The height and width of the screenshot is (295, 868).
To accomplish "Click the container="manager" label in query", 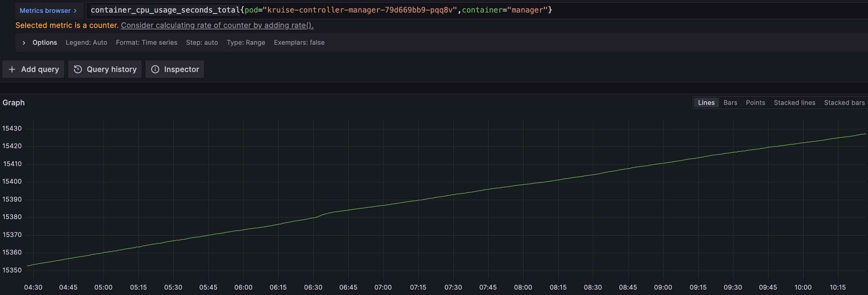I will coord(505,10).
